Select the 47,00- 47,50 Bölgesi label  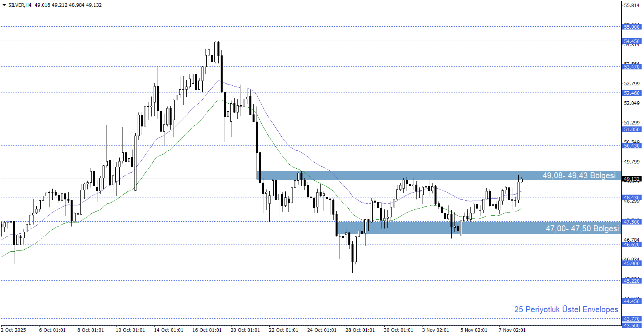point(582,229)
